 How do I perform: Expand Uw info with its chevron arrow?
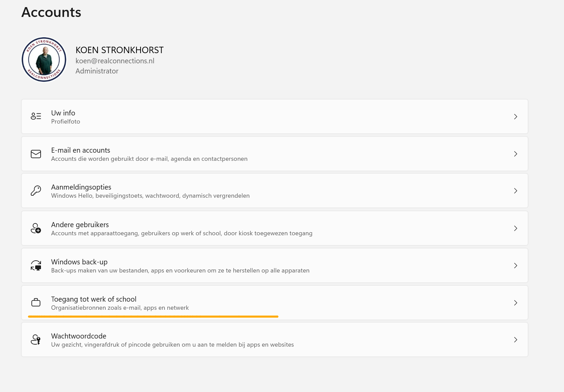[516, 116]
